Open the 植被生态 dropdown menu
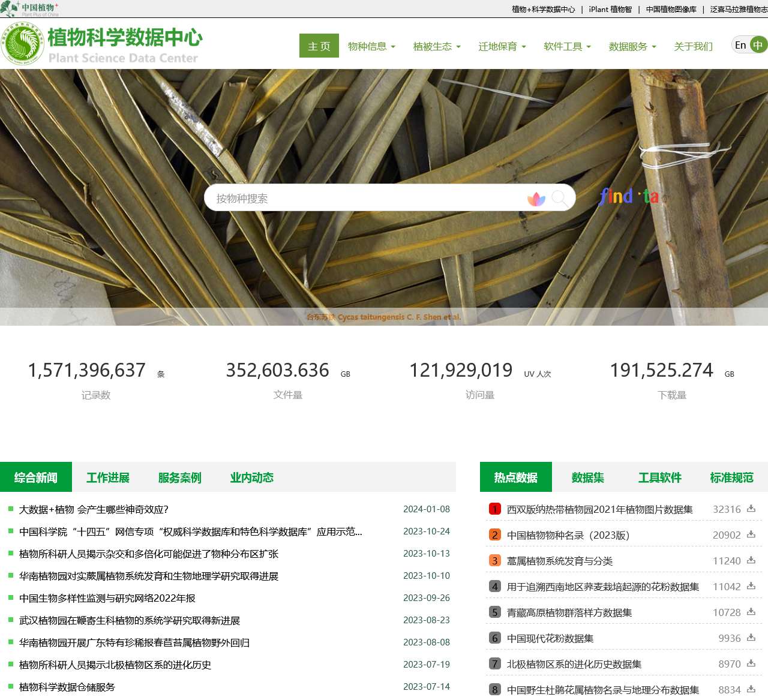 (x=437, y=46)
